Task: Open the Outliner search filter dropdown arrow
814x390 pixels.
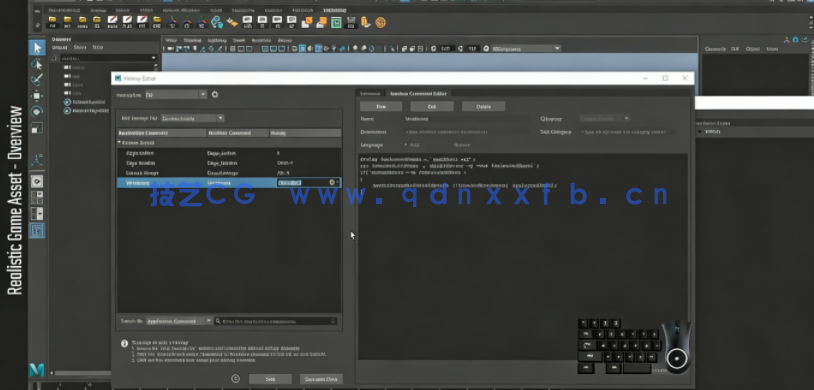Action: pos(154,58)
